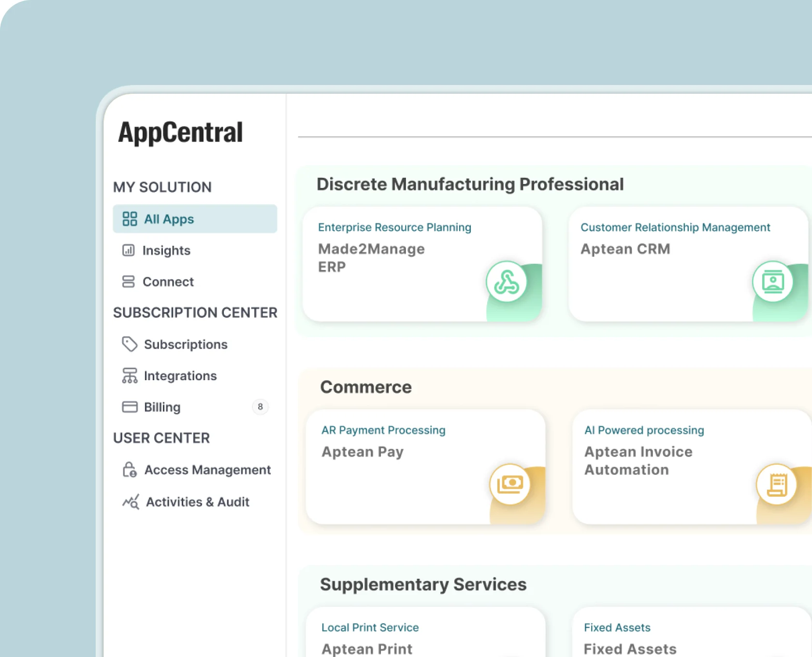Click the Discrete Manufacturing Professional heading
This screenshot has width=812, height=657.
point(470,184)
